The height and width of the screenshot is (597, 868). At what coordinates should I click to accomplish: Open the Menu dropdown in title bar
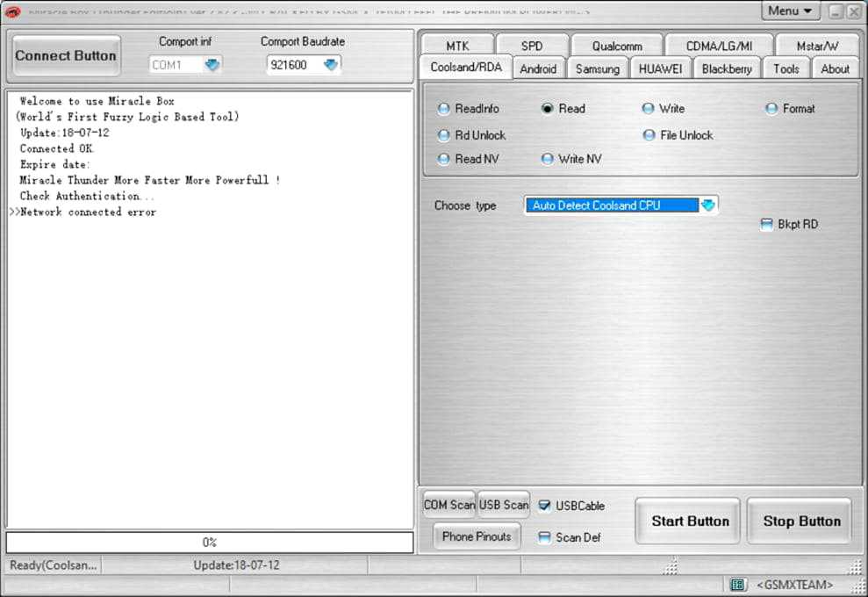pyautogui.click(x=790, y=11)
